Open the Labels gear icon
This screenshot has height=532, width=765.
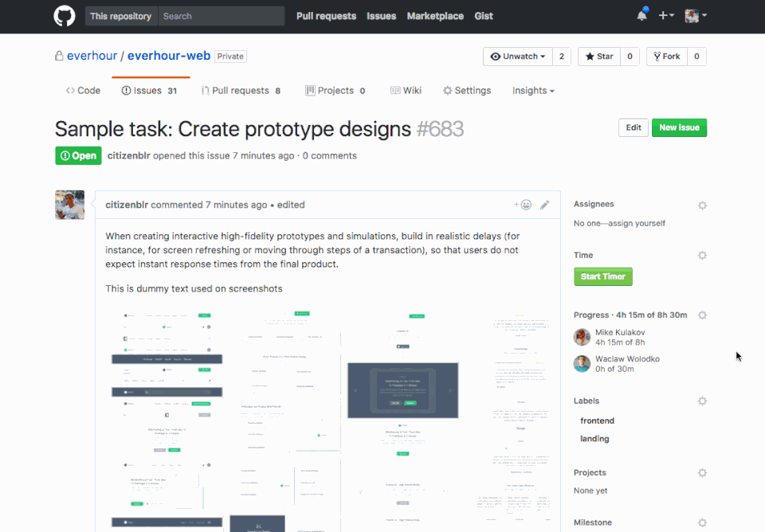702,401
